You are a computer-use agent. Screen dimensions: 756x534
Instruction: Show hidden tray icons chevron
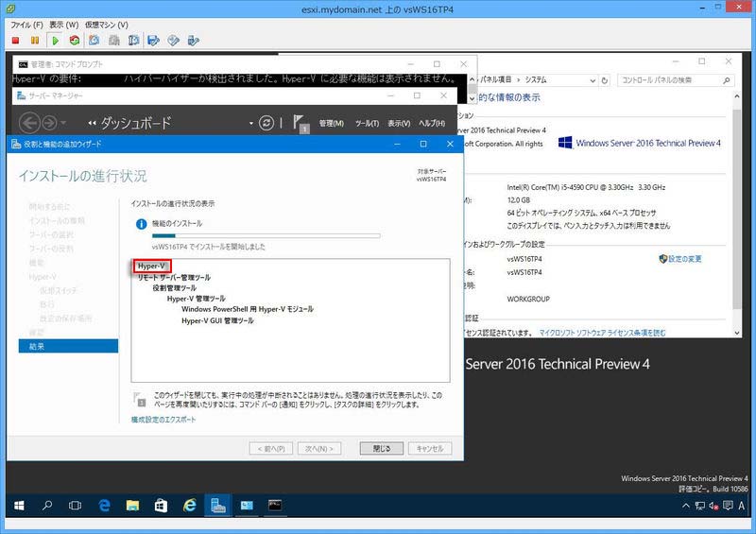point(686,506)
